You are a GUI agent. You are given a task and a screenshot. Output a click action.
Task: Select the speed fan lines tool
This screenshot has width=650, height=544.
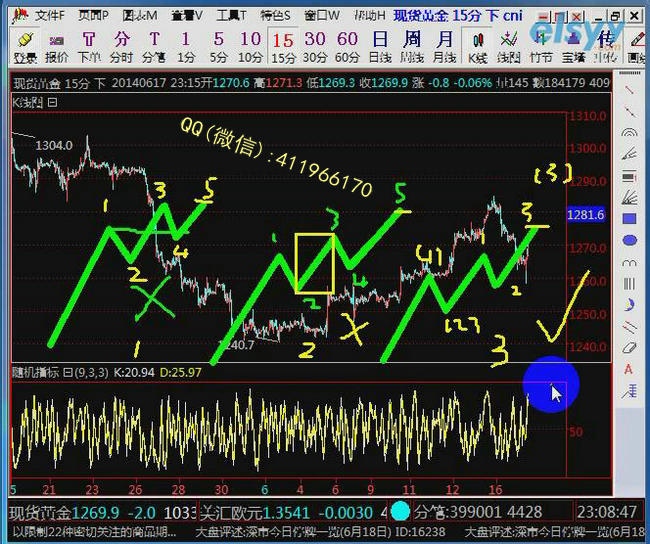click(x=629, y=154)
